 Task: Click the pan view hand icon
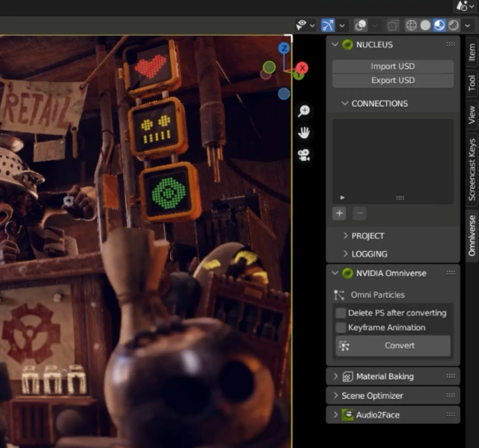[304, 133]
